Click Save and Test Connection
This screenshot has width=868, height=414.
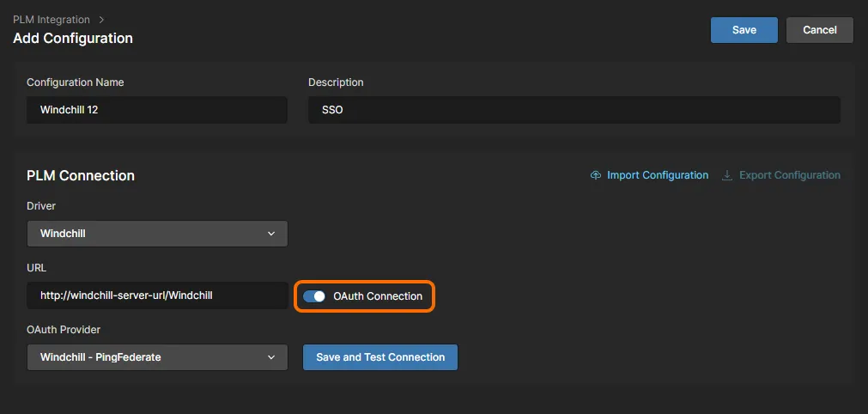[x=380, y=357]
